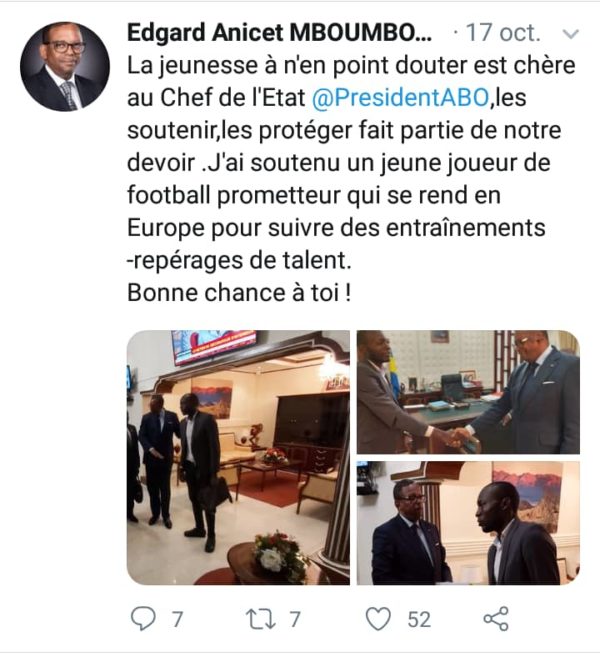Click the reply count 7
600x657 pixels.
178,619
